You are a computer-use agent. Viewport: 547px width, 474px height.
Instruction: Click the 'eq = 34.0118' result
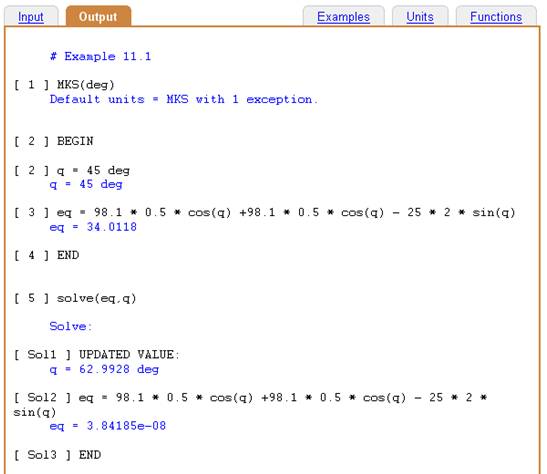(93, 227)
